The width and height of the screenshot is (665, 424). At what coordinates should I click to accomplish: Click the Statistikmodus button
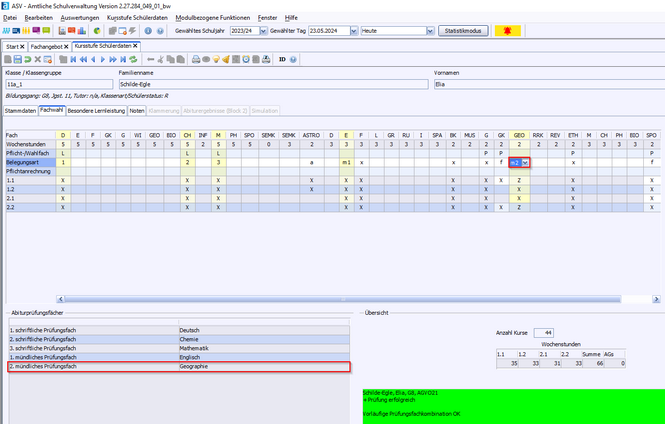tap(463, 32)
